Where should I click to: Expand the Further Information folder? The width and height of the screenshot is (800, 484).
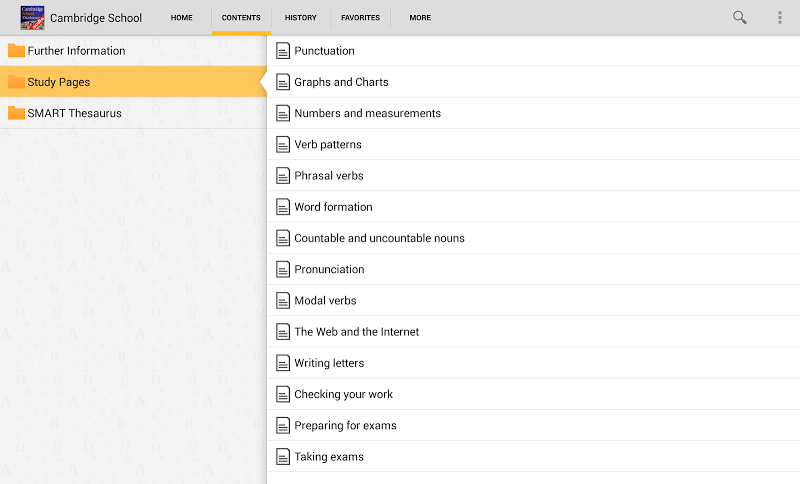tap(76, 51)
